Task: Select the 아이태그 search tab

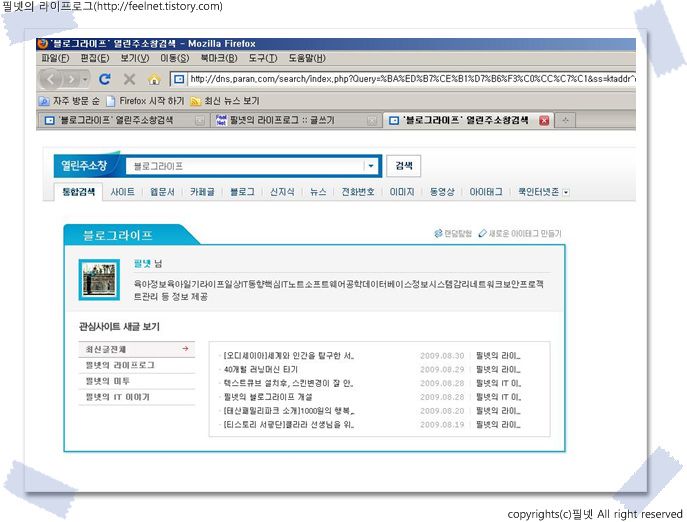Action: click(485, 192)
